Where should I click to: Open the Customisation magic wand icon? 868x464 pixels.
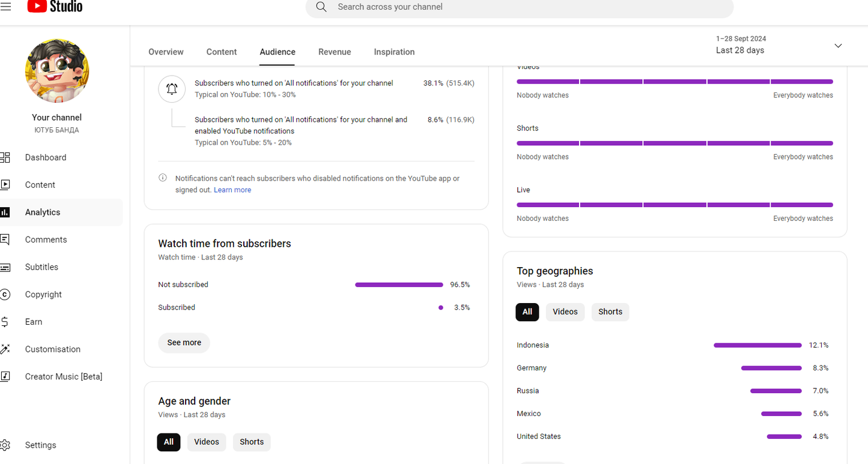pos(5,349)
